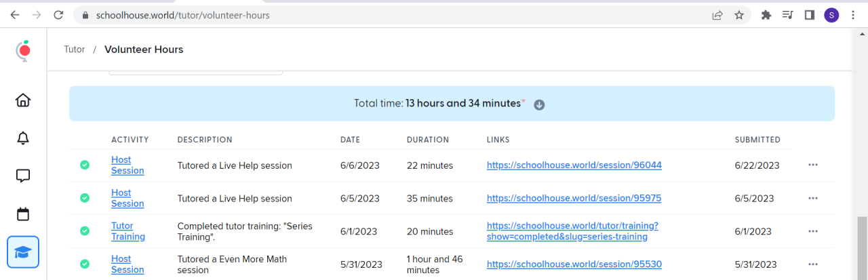Click the download arrow beside total time
Viewport: 868px width, 280px height.
[539, 104]
